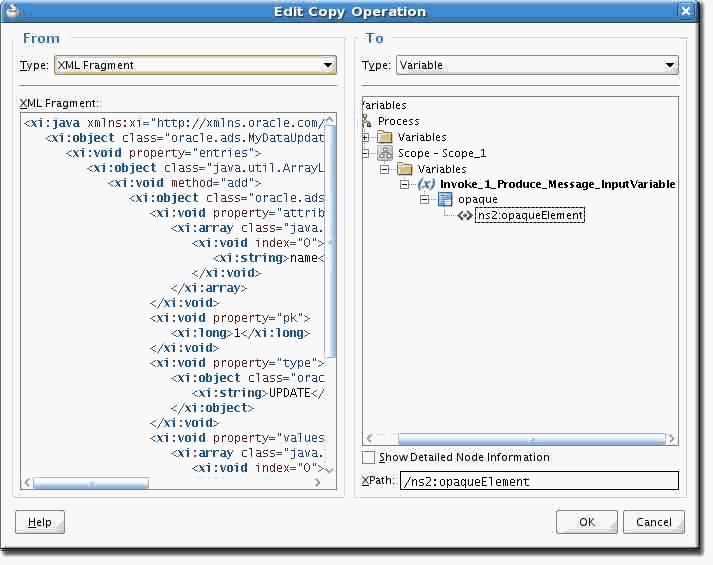Click left arrow of XML Fragment scrollbar
This screenshot has height=565, width=713.
click(28, 483)
